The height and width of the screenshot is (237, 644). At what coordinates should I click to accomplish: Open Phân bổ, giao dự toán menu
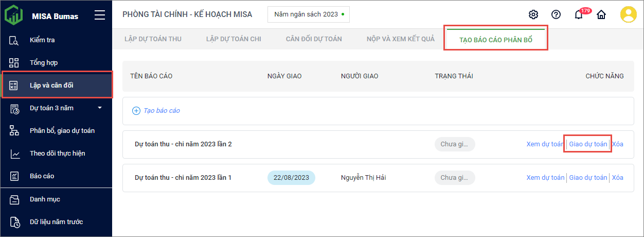62,131
